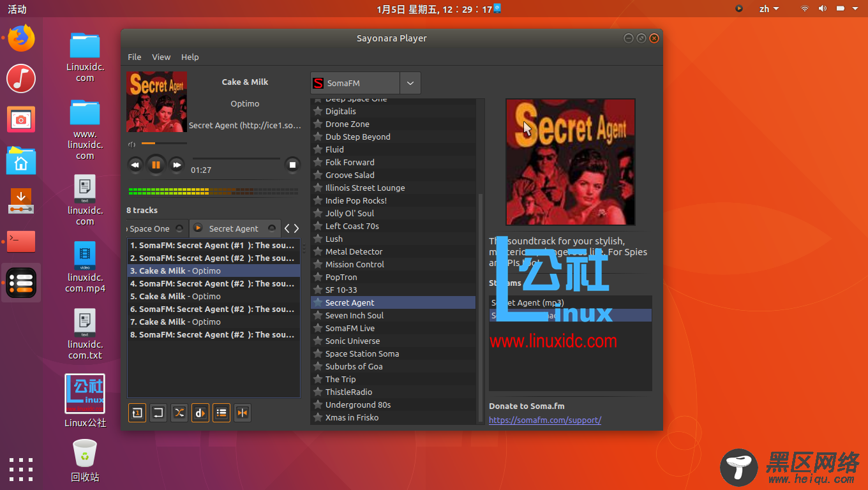Favorite the Groove Salad star
Image resolution: width=868 pixels, height=490 pixels.
[318, 175]
